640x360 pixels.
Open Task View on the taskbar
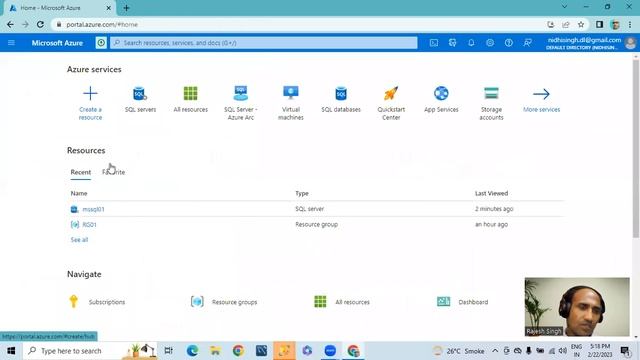tap(168, 351)
